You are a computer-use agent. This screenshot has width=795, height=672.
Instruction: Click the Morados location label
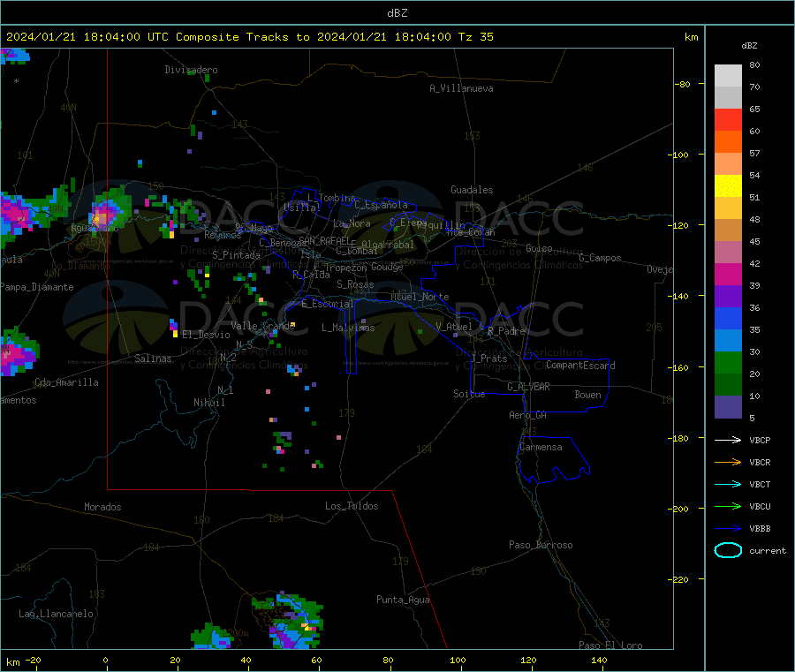coord(102,507)
